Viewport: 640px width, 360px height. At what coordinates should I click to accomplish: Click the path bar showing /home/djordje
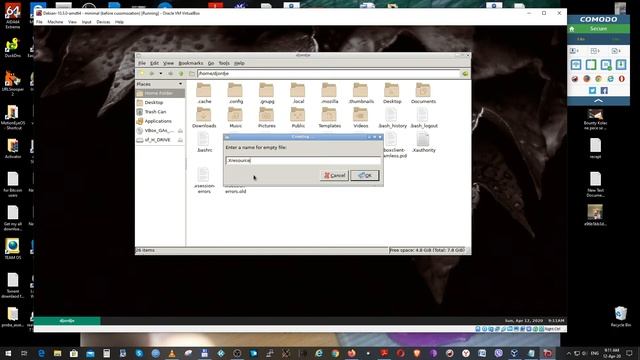[329, 73]
